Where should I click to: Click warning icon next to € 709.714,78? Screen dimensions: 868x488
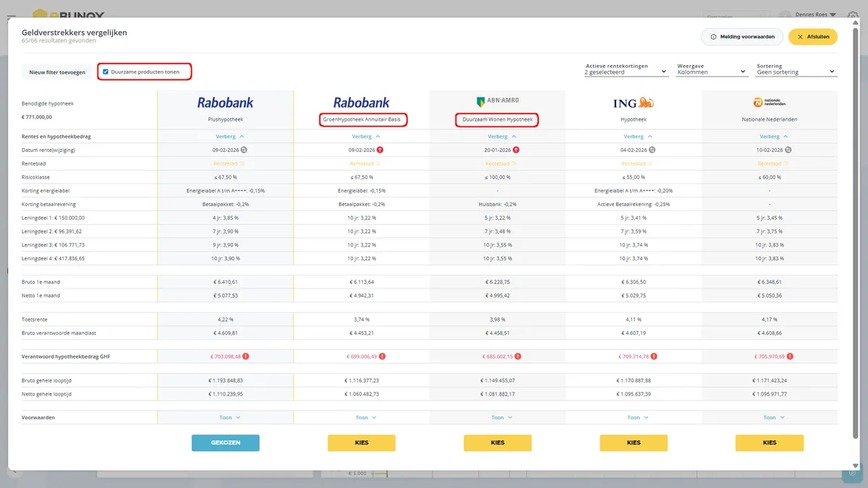(x=654, y=356)
